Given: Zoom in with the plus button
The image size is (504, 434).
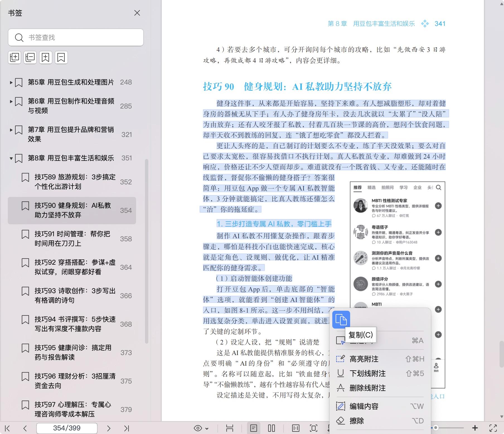Looking at the screenshot, I should click(x=475, y=428).
